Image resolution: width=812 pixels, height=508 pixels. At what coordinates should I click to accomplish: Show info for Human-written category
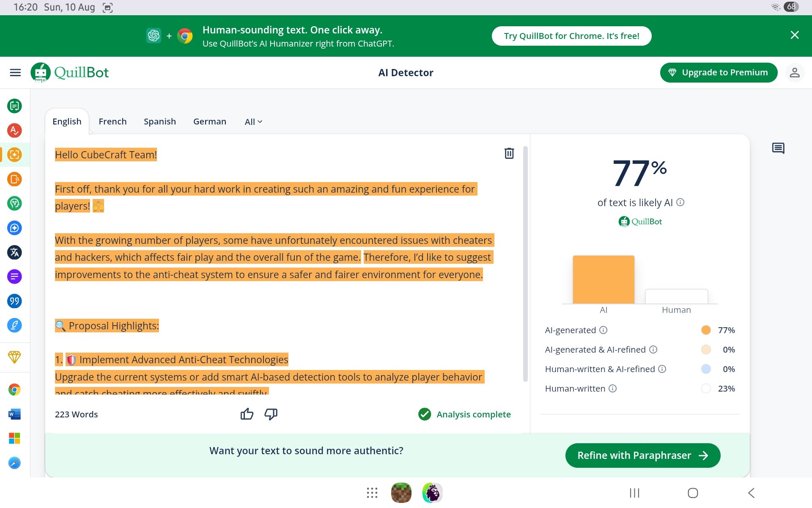[x=613, y=389]
